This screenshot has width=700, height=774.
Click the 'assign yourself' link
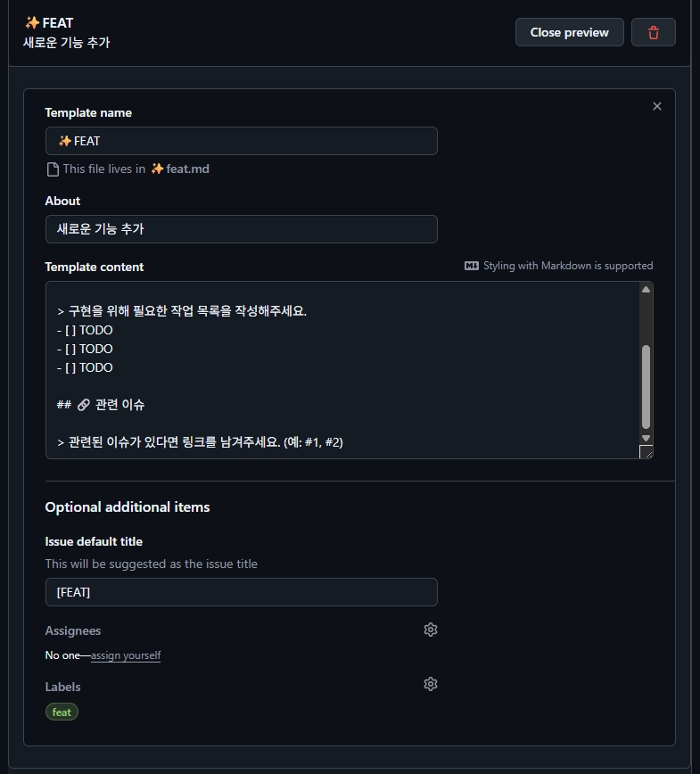coord(126,655)
